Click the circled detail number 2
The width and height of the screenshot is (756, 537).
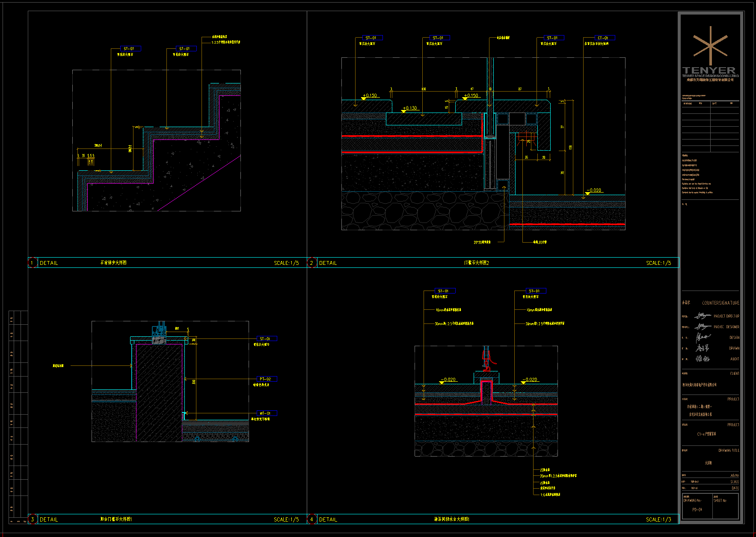pyautogui.click(x=312, y=263)
